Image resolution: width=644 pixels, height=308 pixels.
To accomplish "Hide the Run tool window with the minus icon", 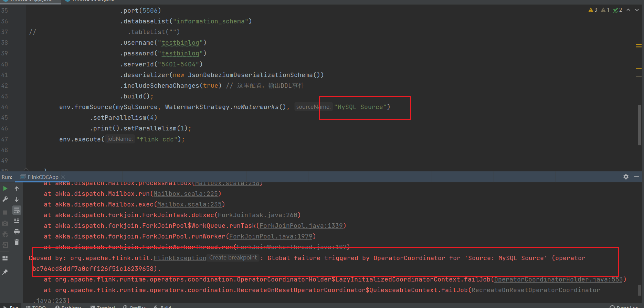I will tap(636, 177).
